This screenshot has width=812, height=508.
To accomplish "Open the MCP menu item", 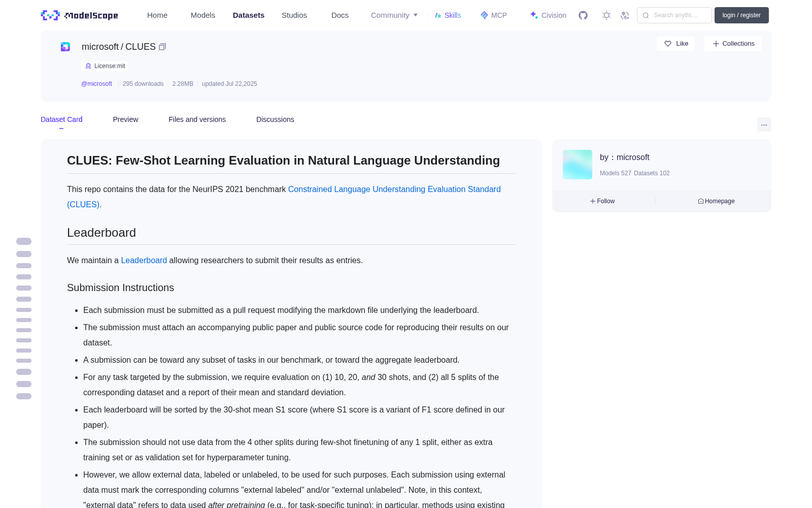I will (x=494, y=15).
